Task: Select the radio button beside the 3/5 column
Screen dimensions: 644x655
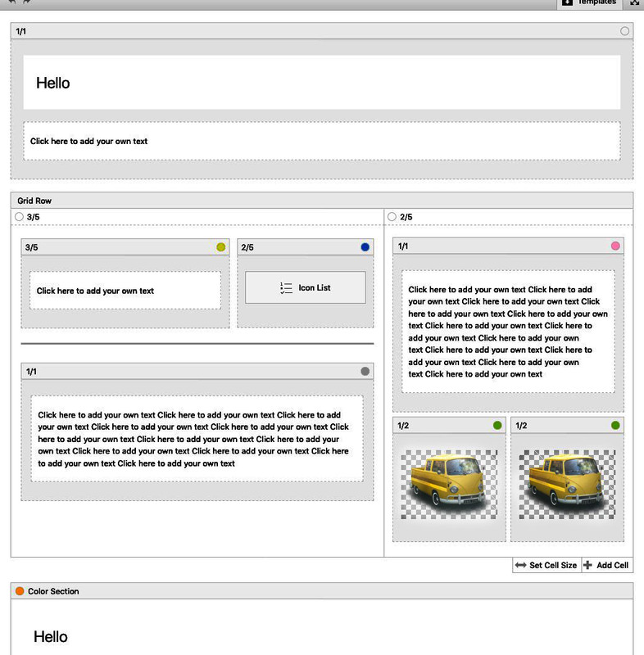Action: (19, 216)
